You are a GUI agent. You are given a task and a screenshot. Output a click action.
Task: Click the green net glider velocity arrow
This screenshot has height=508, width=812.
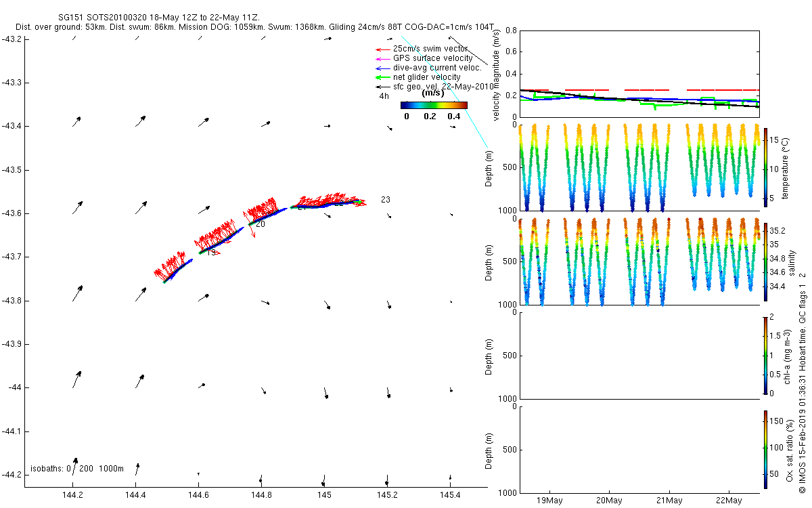click(x=382, y=77)
